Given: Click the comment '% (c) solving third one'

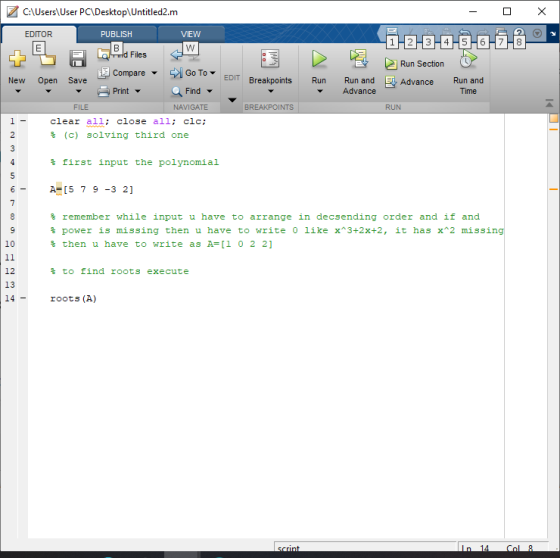Looking at the screenshot, I should pyautogui.click(x=119, y=135).
